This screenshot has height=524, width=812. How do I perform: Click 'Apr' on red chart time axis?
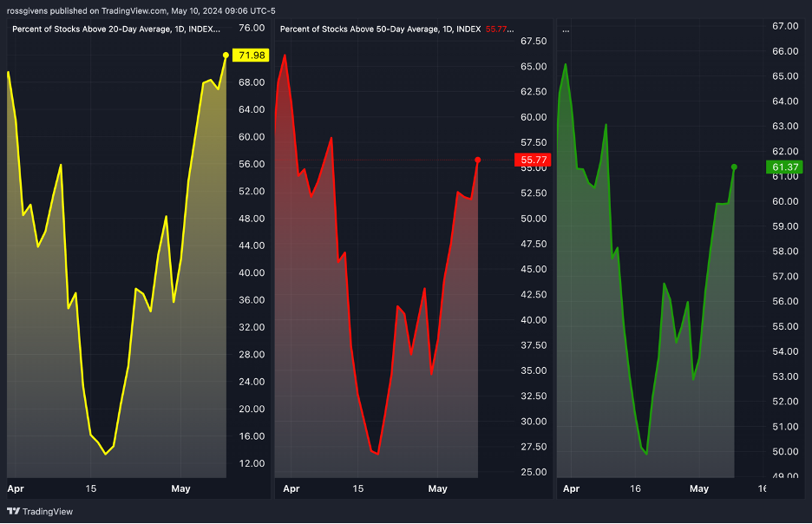point(291,488)
